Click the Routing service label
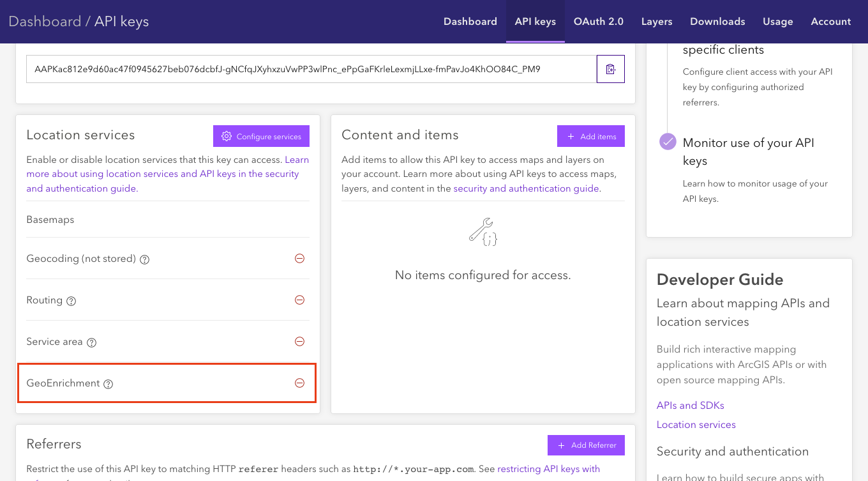The width and height of the screenshot is (868, 481). [x=45, y=300]
